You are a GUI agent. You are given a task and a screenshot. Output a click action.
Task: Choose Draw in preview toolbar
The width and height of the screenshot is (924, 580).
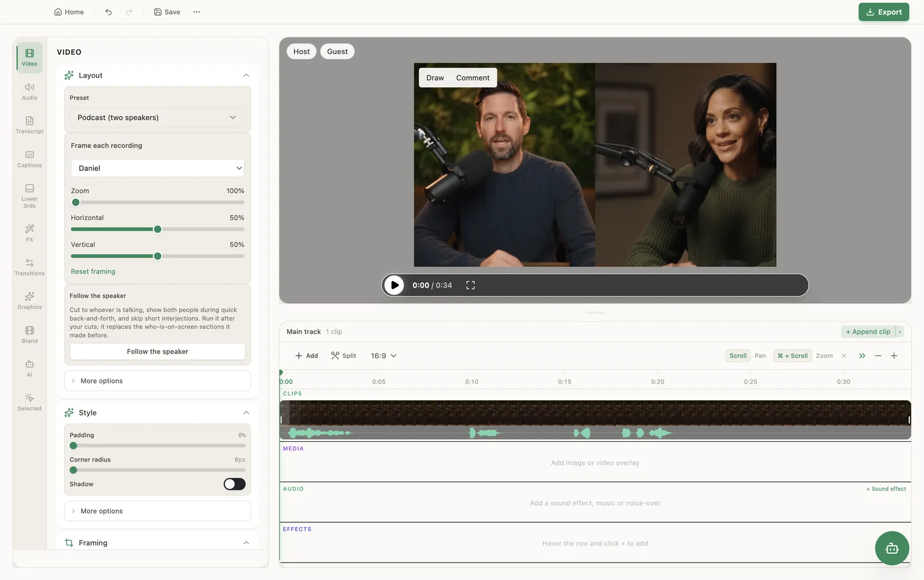[435, 78]
